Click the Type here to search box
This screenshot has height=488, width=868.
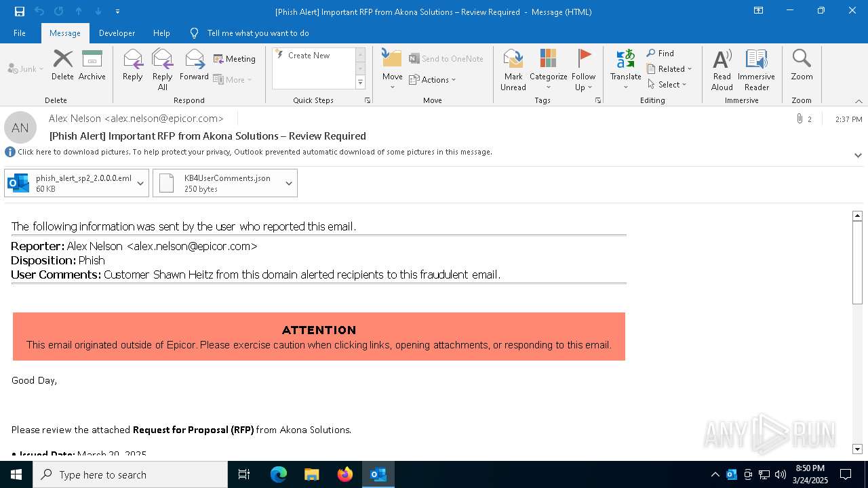130,474
